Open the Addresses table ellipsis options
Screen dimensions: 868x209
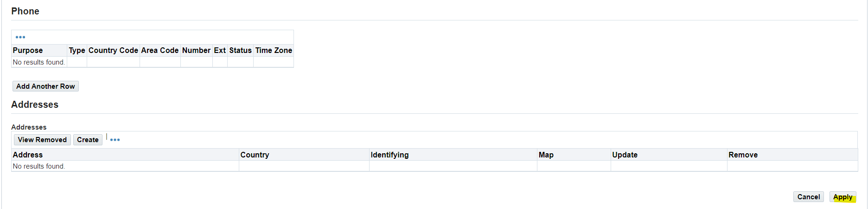coord(115,140)
